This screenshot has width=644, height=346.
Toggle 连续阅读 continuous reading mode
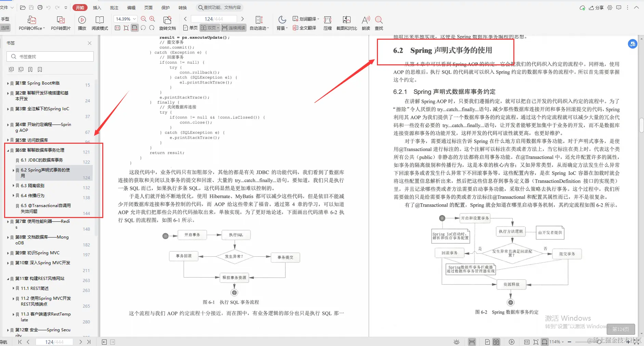[x=233, y=28]
